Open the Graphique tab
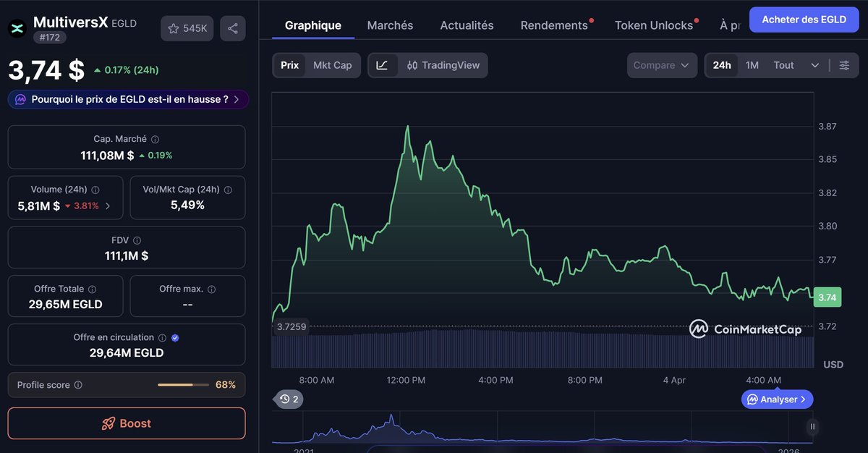 [x=313, y=25]
